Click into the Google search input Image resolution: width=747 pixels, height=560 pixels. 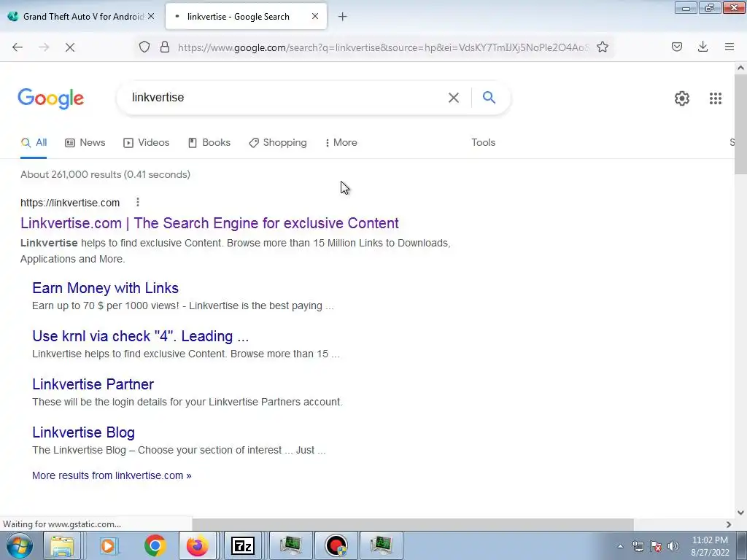tap(286, 98)
